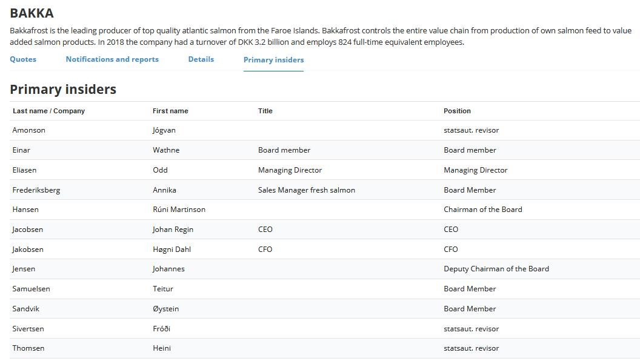Viewport: 640px width, 364px height.
Task: Click the Title column header
Action: click(265, 111)
